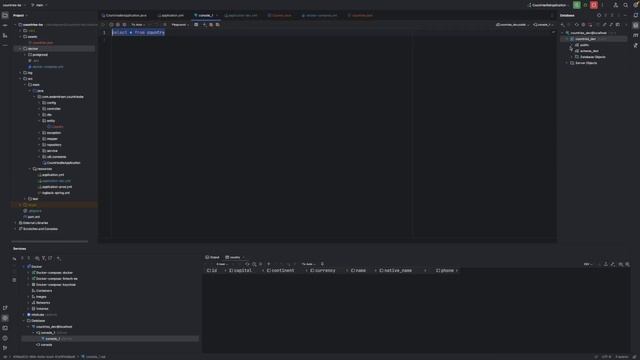
Task: Click the export download icon in results toolbar
Action: (606, 264)
